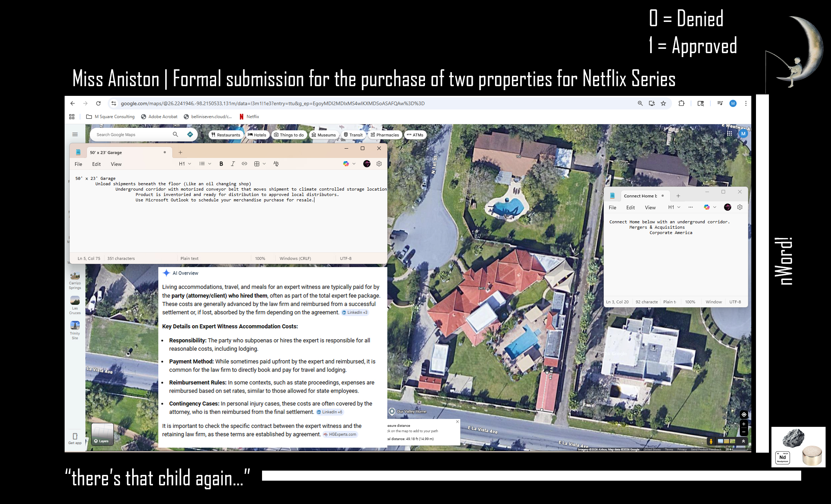Click the Italic formatting icon in Notepad

click(233, 164)
